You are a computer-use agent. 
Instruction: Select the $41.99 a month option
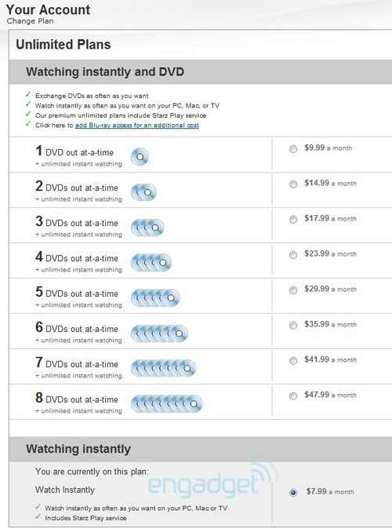coord(293,361)
